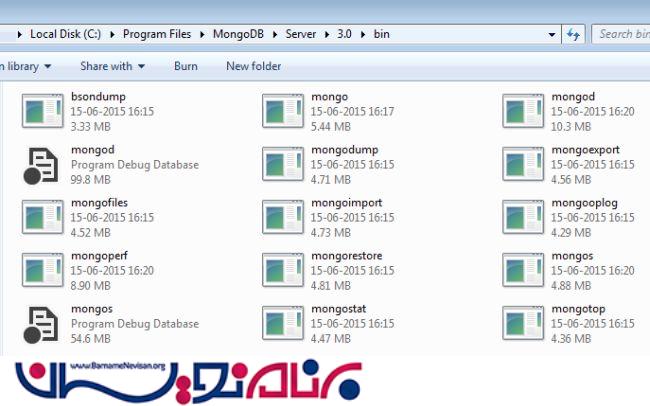
Task: Click the mongodump file name
Action: [345, 150]
